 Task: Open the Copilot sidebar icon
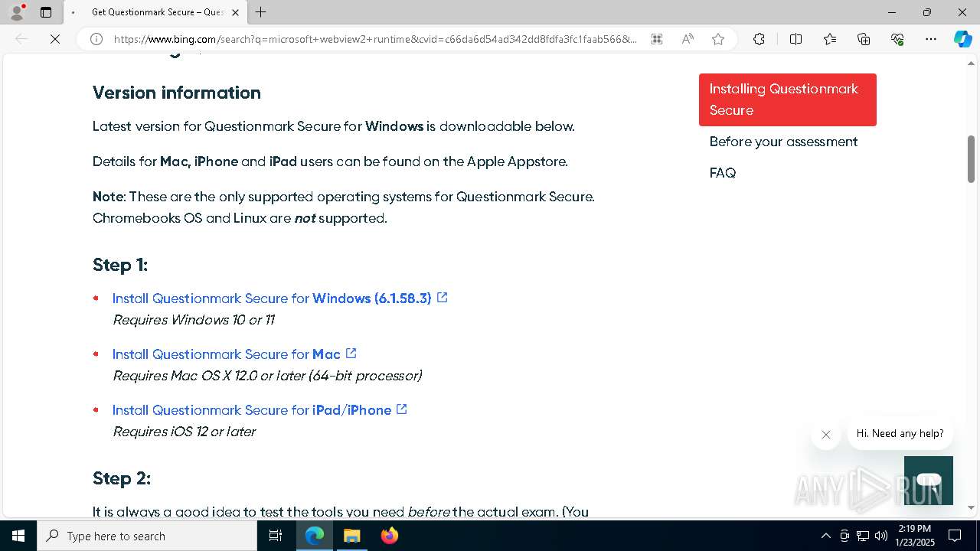(962, 39)
